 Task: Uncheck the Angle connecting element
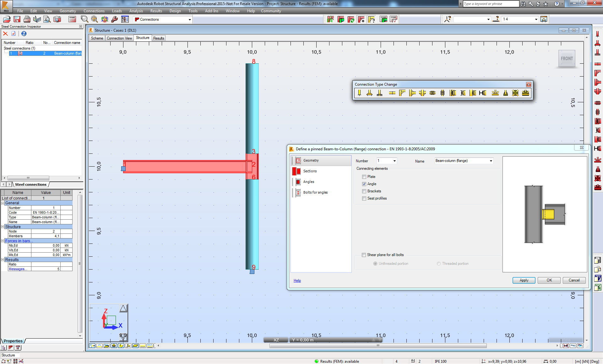364,184
